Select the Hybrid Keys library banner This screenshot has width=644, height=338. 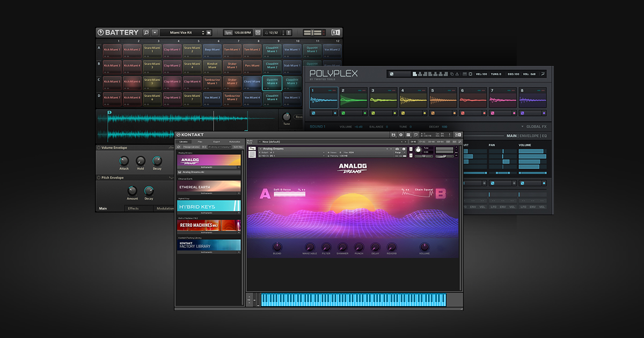coord(209,207)
